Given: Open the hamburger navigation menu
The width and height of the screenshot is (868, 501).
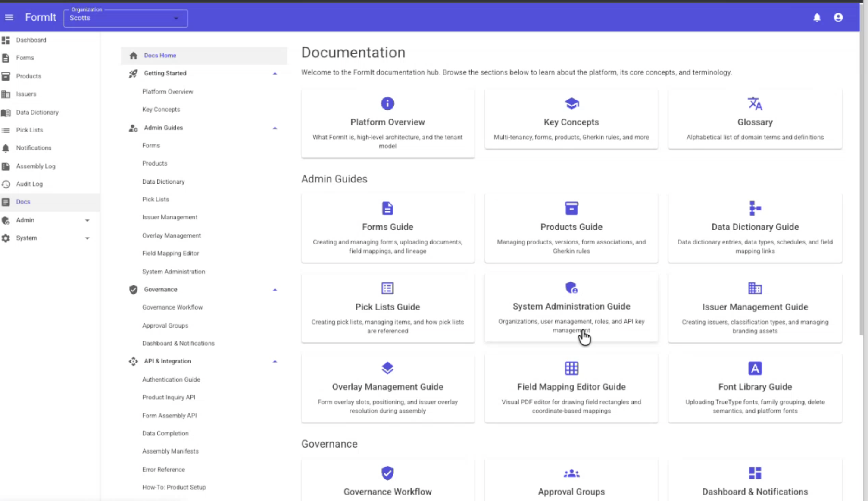Looking at the screenshot, I should (9, 17).
